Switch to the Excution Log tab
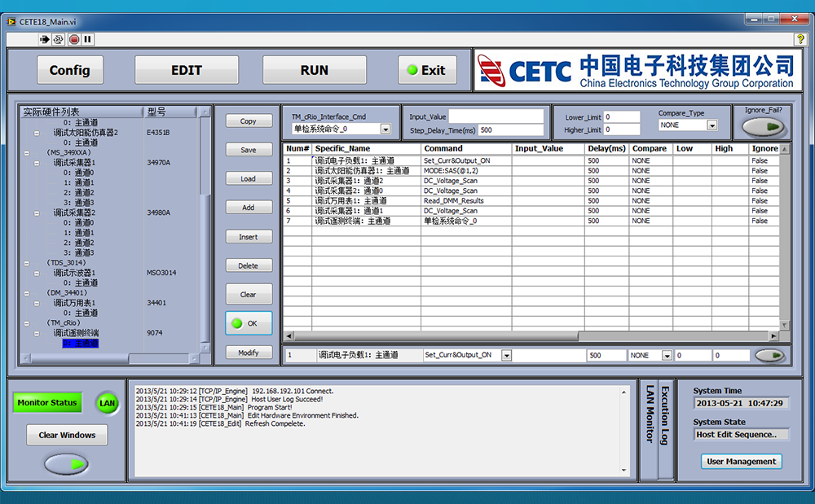 665,415
